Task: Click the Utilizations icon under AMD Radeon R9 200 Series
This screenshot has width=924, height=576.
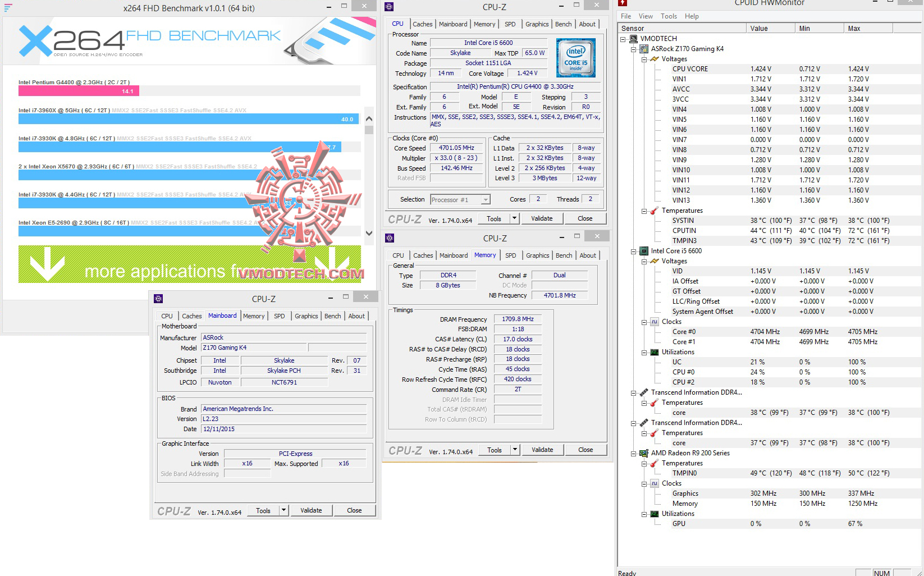Action: (x=655, y=514)
